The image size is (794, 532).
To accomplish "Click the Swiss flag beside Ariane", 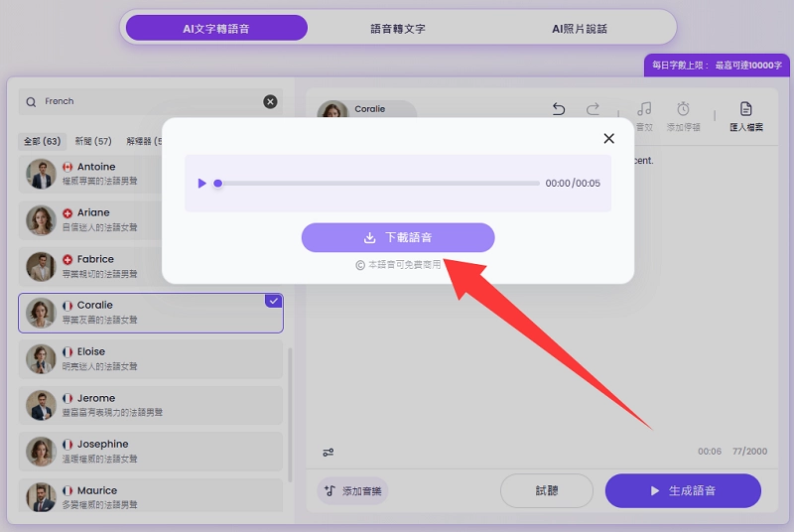I will 67,213.
